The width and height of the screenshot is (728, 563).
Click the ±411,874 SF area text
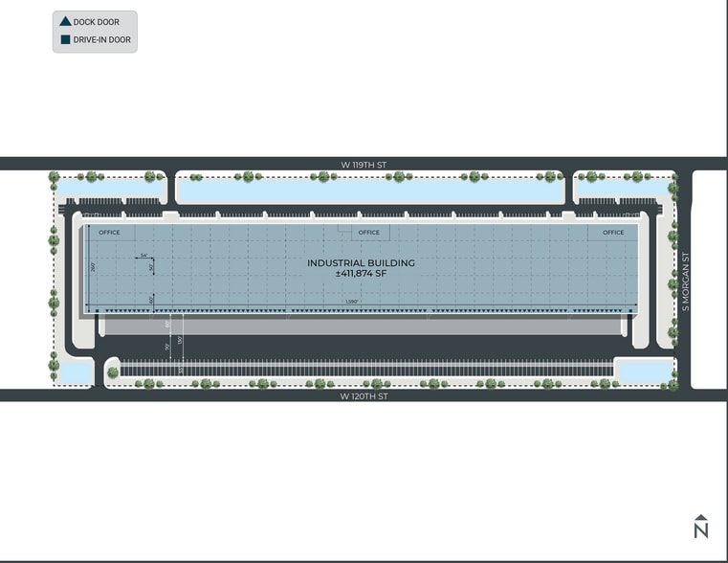click(361, 274)
